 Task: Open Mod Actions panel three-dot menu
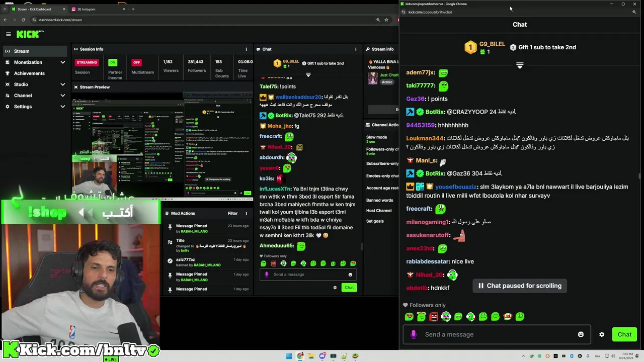(x=246, y=213)
